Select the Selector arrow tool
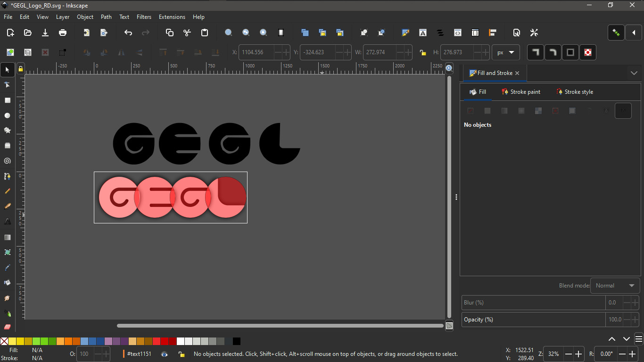The height and width of the screenshot is (362, 644). click(7, 70)
